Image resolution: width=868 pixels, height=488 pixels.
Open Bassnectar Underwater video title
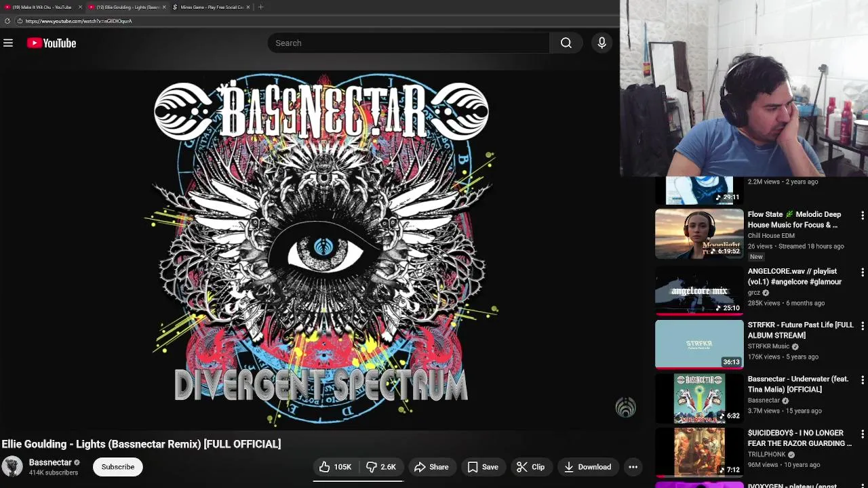click(x=797, y=384)
